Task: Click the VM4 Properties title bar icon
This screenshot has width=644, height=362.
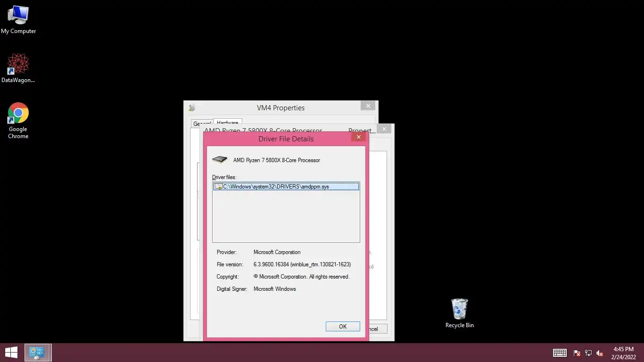Action: point(192,108)
